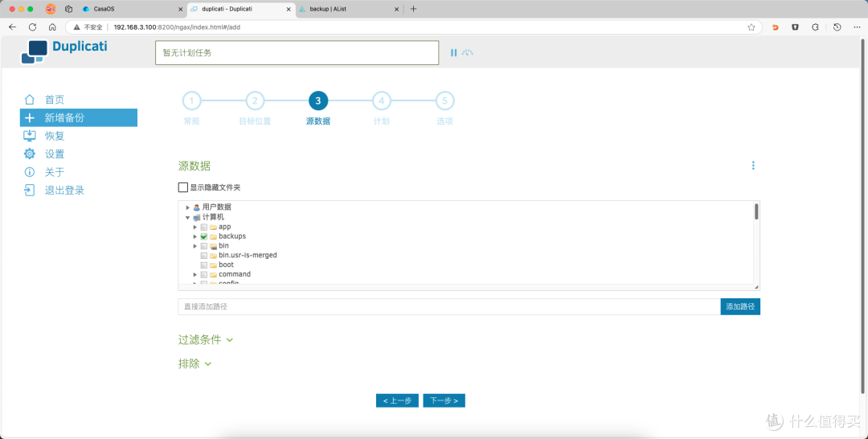Expand the 排除 section
Viewport: 868px width, 439px height.
pos(194,363)
